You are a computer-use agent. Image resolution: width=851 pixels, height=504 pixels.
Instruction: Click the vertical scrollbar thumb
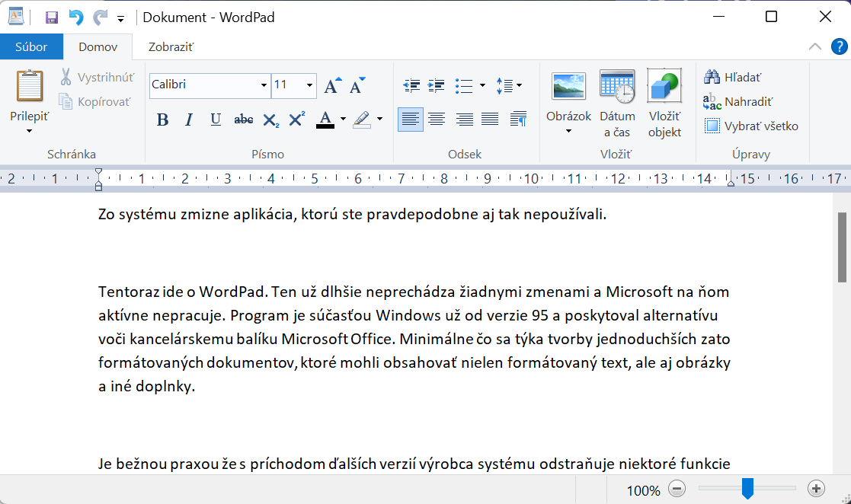(842, 247)
